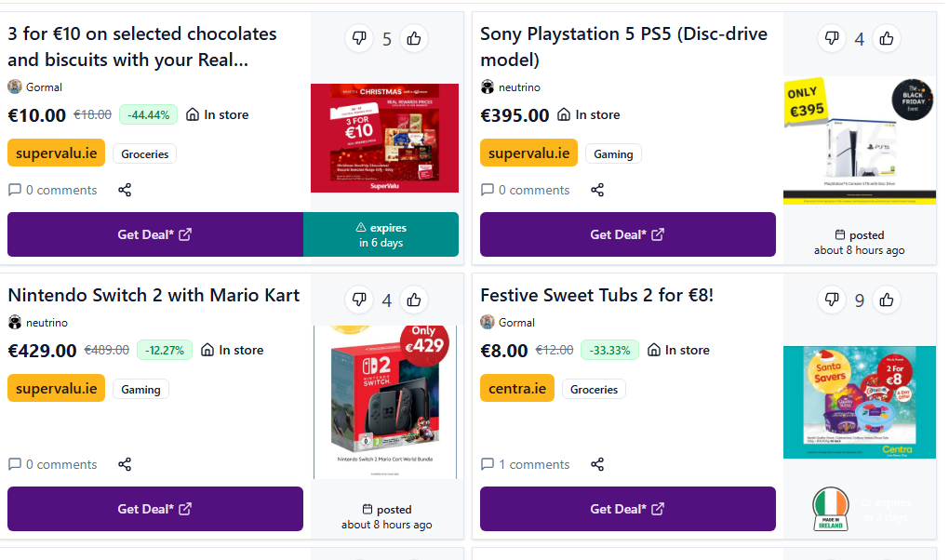This screenshot has height=560, width=949.
Task: Share the Nintendo Switch 2 deal
Action: 125,464
